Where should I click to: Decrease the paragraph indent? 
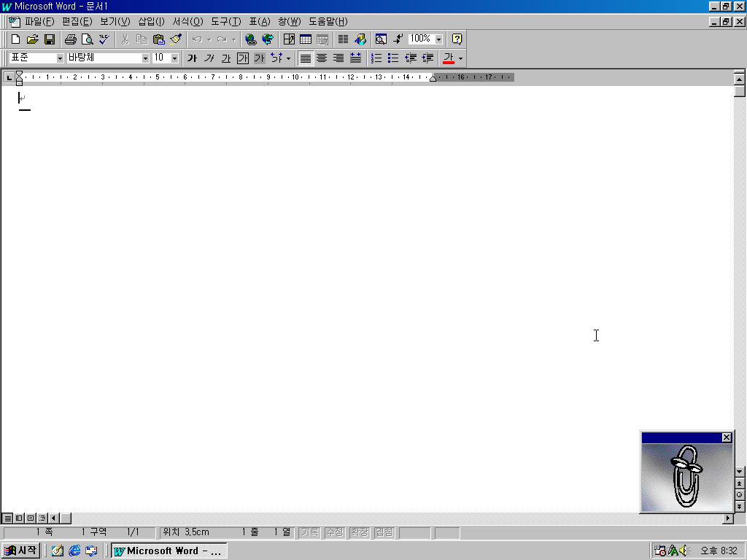410,58
